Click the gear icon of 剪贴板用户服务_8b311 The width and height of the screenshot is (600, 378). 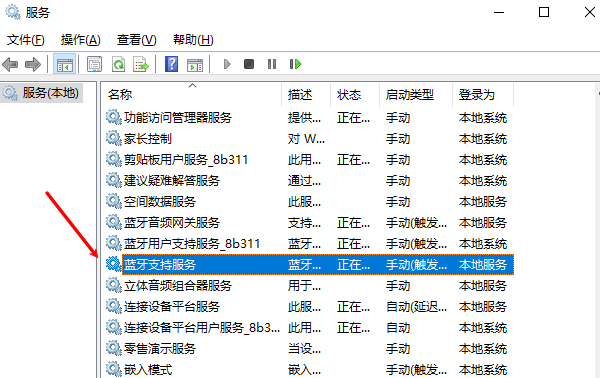114,159
